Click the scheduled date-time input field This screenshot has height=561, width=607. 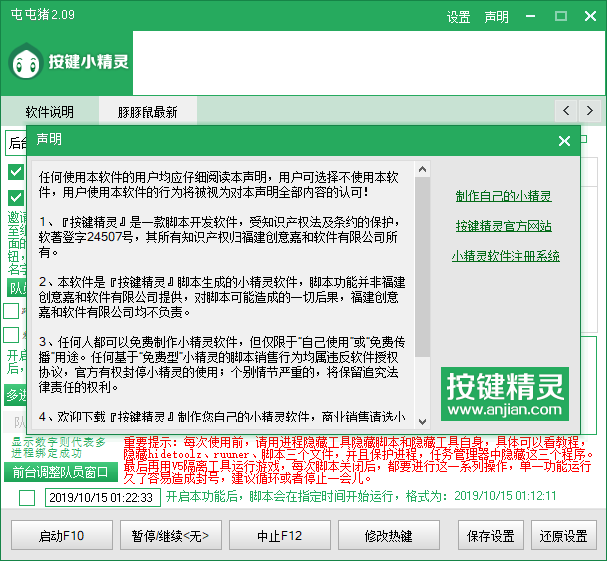click(100, 496)
